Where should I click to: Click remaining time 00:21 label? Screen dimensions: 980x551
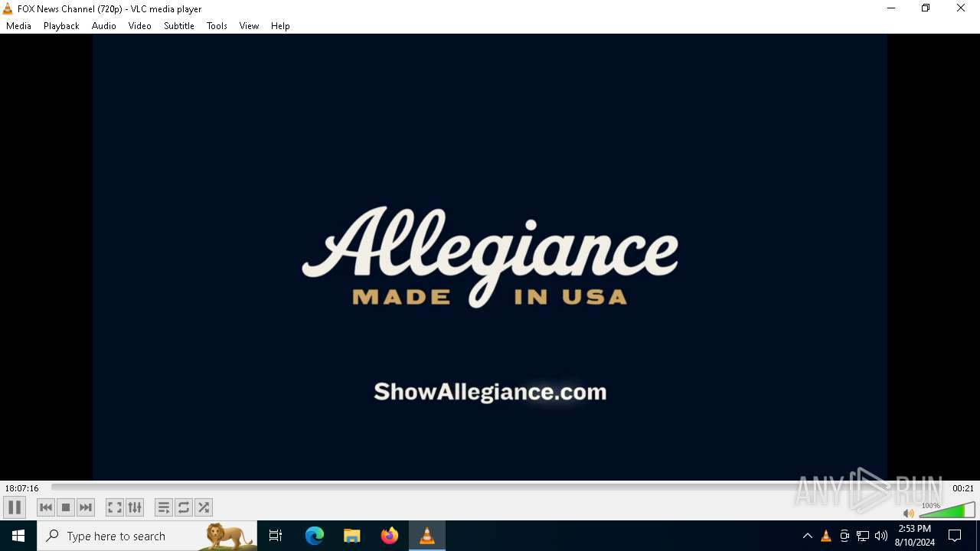pos(963,488)
